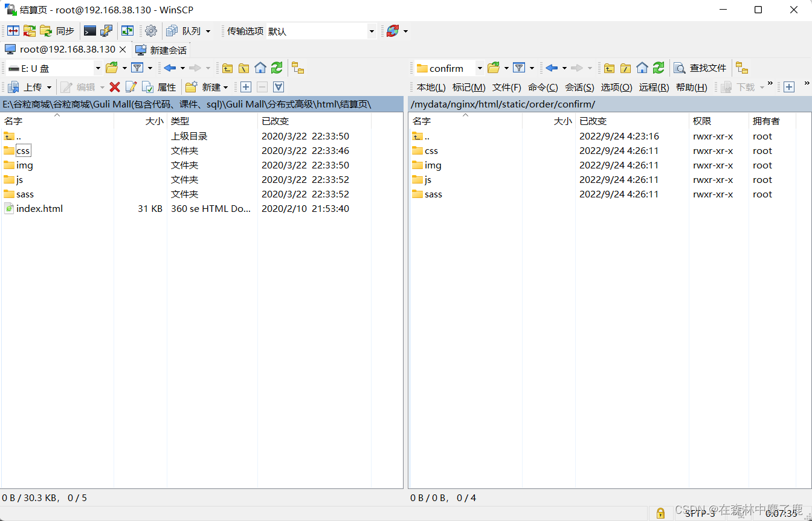Select remote js folder
This screenshot has width=812, height=521.
click(x=428, y=180)
